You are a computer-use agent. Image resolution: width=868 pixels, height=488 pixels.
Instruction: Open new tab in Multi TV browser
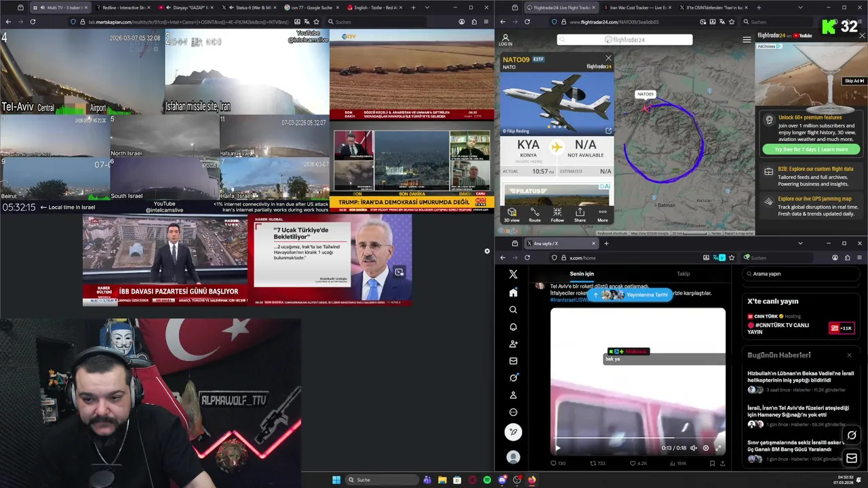(414, 7)
